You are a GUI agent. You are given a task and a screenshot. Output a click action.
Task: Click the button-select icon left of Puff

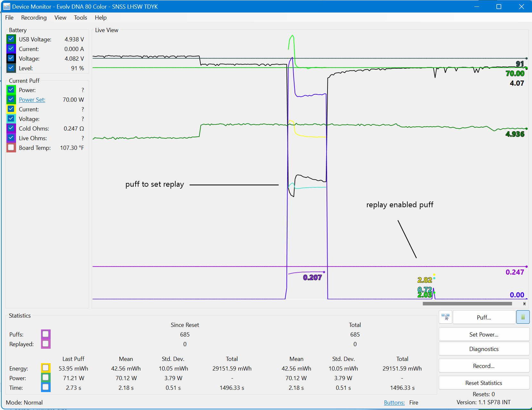point(445,317)
